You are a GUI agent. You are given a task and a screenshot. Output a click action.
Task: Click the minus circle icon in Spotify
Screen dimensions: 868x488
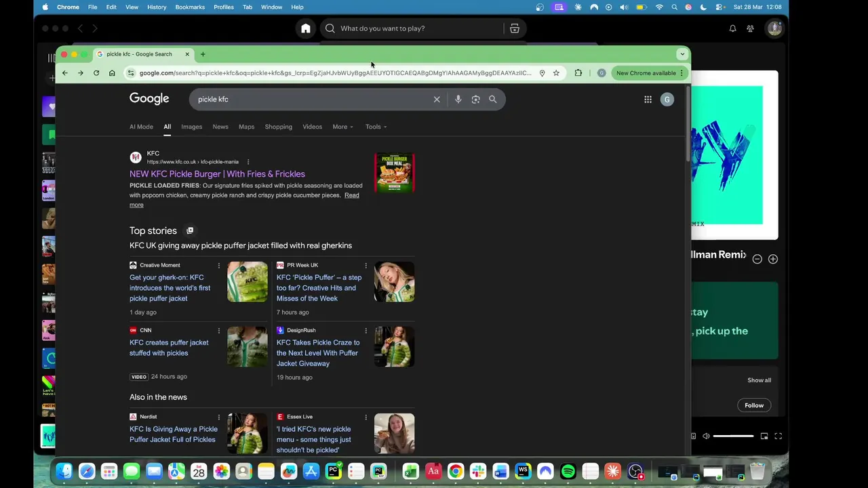click(757, 259)
